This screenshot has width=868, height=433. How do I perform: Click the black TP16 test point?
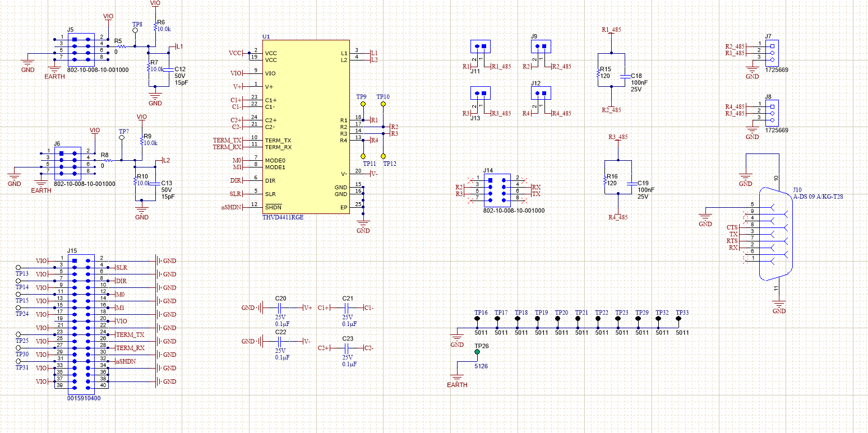coord(477,319)
